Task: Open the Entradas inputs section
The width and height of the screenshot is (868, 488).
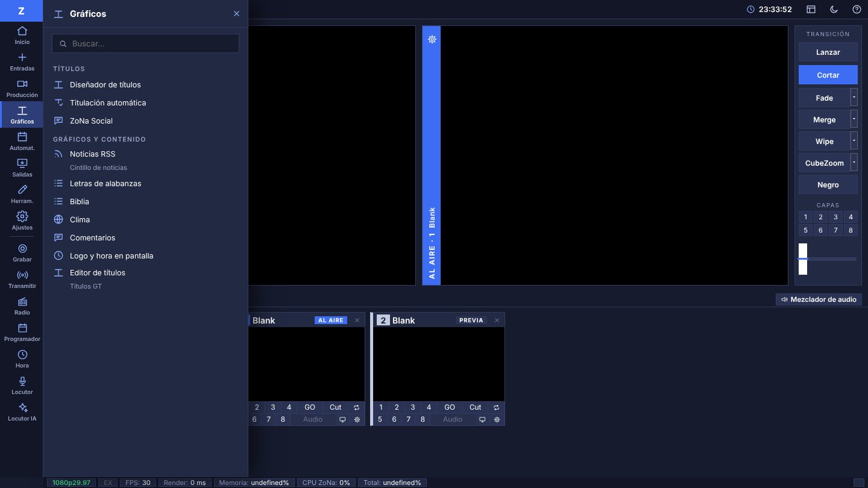Action: click(22, 61)
